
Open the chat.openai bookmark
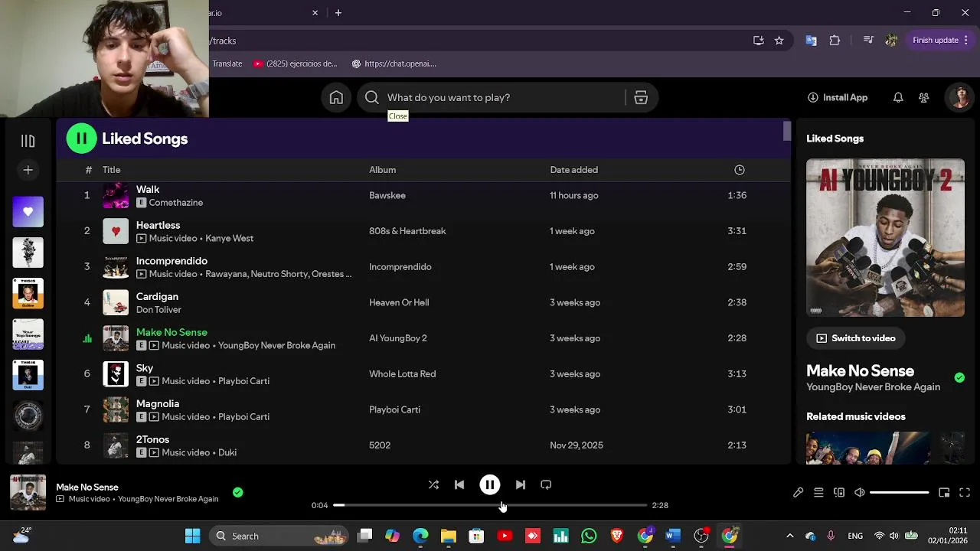pyautogui.click(x=394, y=64)
